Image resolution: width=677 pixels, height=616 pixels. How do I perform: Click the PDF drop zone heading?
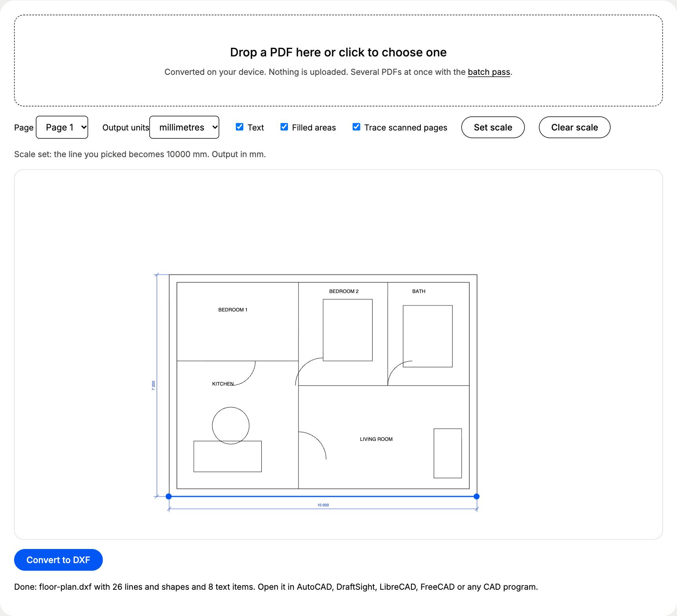pos(338,53)
